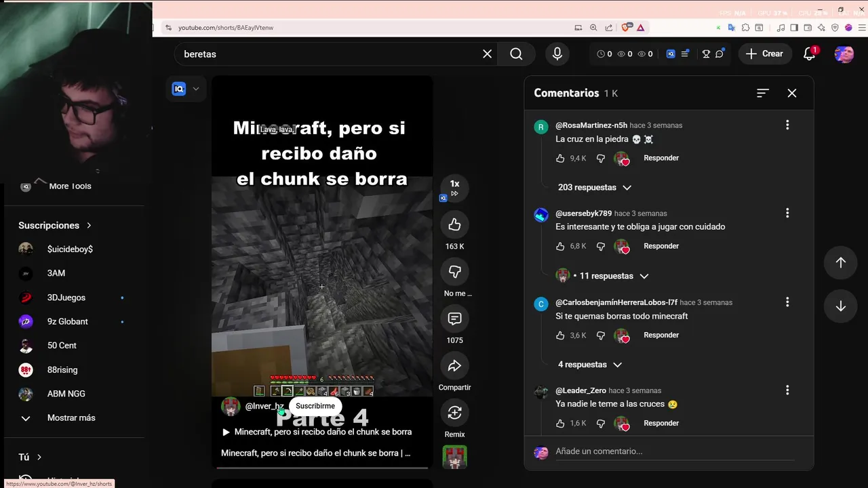Open @Inver_hz channel link
This screenshot has width=868, height=488.
click(264, 406)
